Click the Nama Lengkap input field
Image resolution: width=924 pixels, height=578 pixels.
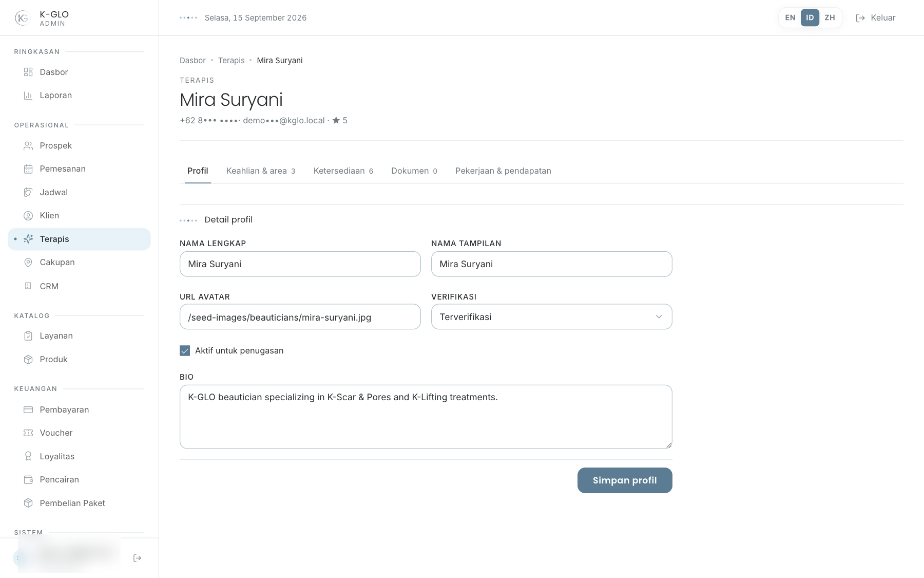300,264
